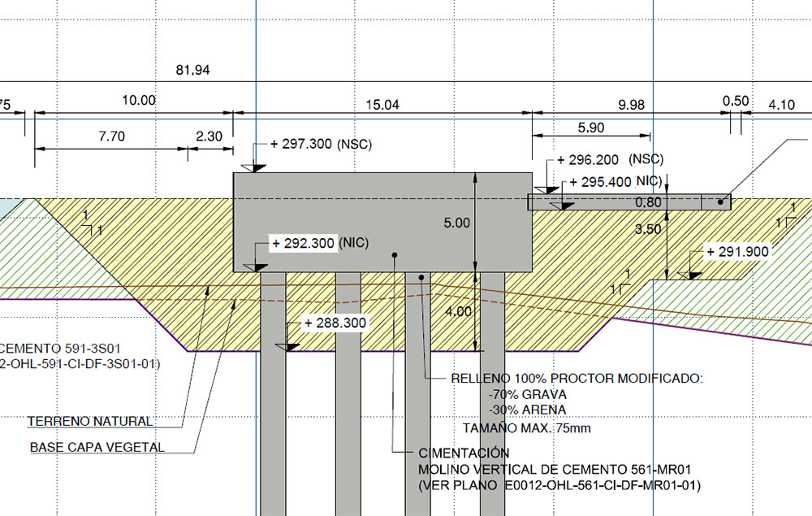
Task: Select the 1:1 slope symbol on left embankment
Action: [92, 223]
